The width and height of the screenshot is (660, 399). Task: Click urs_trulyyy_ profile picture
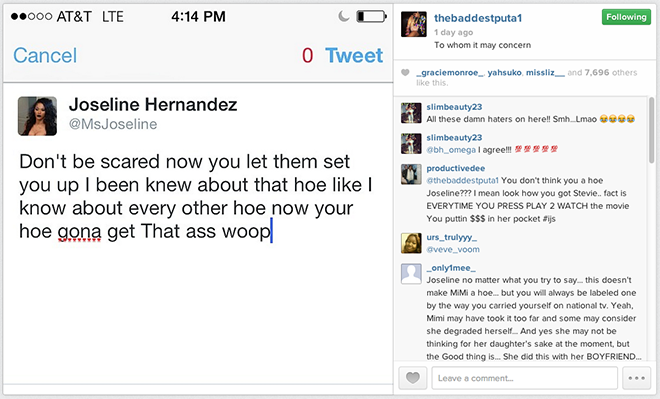coord(411,243)
